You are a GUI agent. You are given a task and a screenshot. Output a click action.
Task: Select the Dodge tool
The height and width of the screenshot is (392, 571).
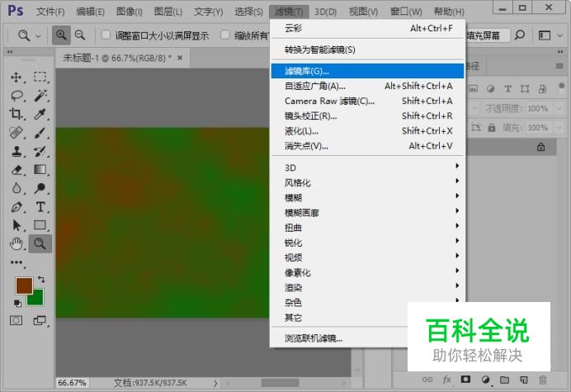coord(40,188)
